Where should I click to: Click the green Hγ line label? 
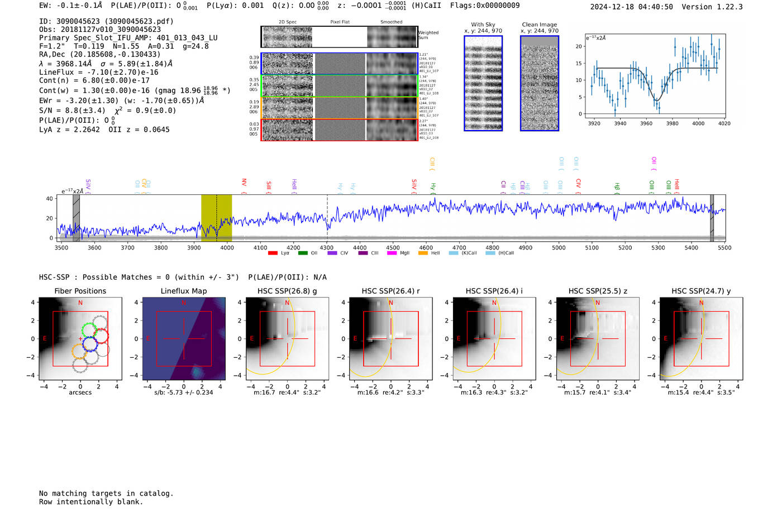coord(433,188)
